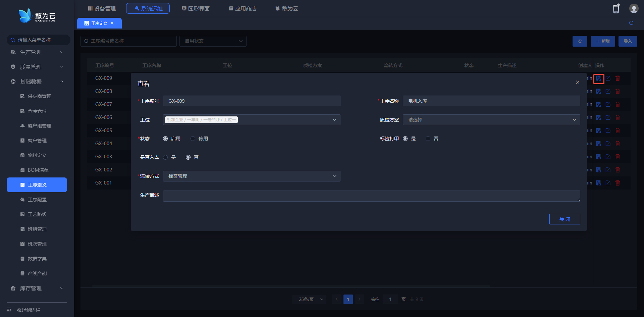The width and height of the screenshot is (644, 317).
Task: Switch to 设备管理 top menu
Action: point(102,8)
